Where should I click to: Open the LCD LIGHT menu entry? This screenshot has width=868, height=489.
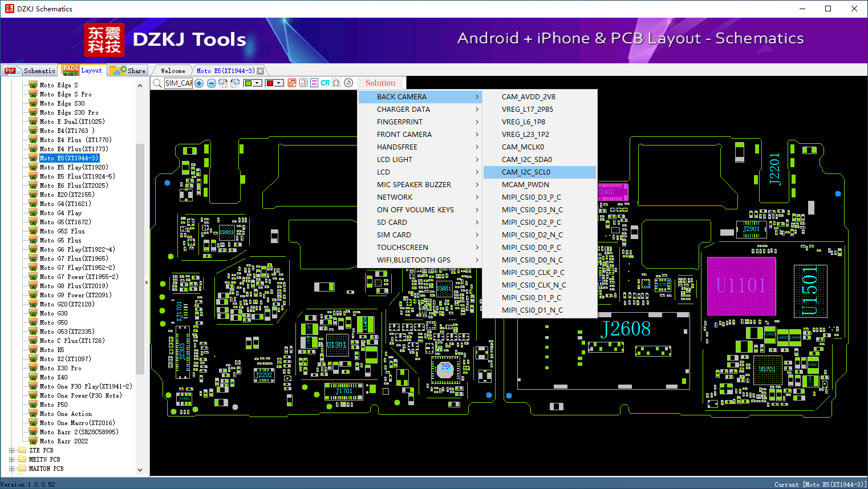[420, 160]
